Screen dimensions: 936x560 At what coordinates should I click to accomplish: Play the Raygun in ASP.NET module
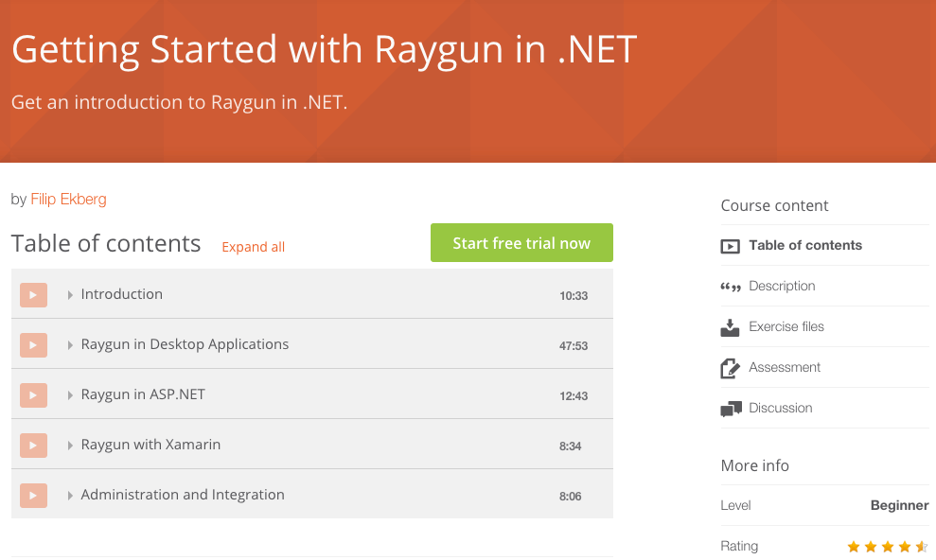point(33,395)
